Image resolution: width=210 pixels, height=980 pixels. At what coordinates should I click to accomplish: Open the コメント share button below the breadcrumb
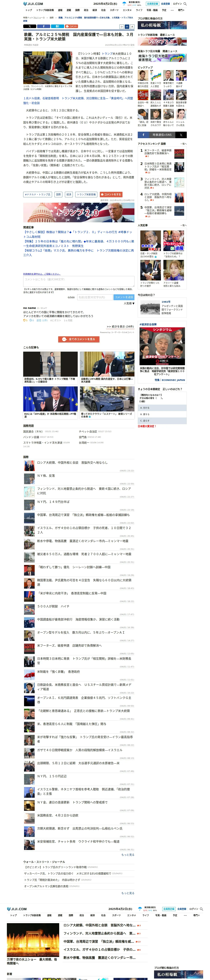[71, 26]
